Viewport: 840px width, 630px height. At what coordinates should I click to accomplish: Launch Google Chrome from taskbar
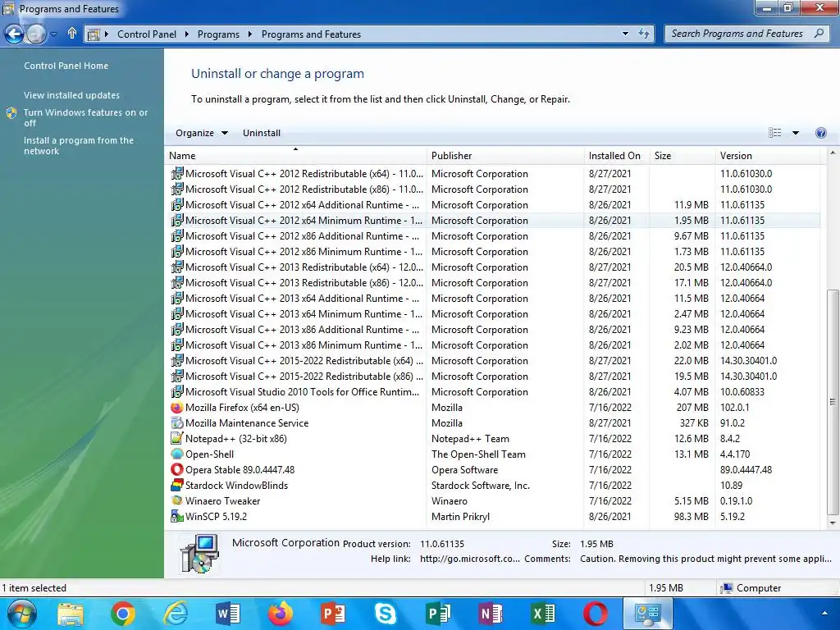(123, 614)
